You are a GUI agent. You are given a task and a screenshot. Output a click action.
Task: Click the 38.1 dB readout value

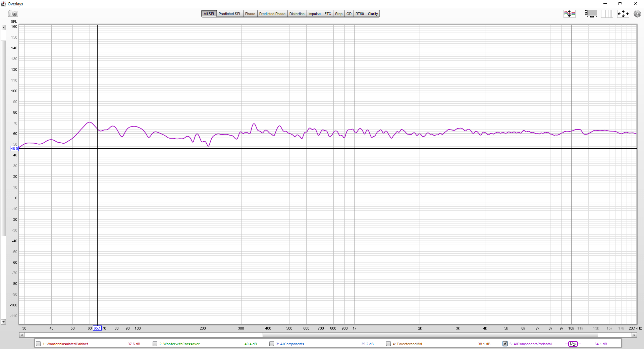click(x=484, y=344)
